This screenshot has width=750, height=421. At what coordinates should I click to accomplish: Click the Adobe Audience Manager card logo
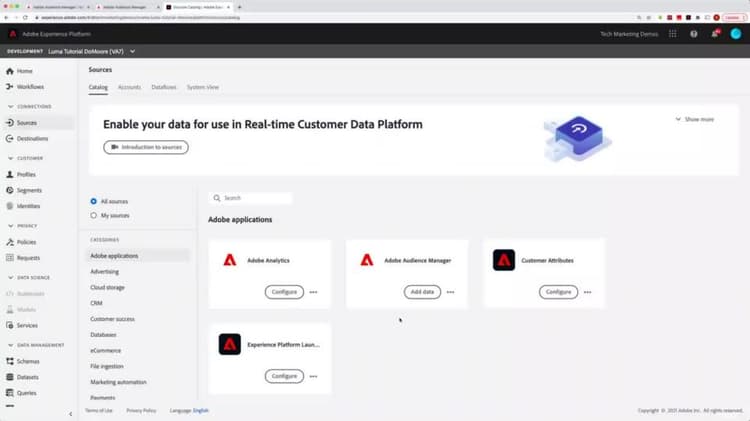(367, 260)
